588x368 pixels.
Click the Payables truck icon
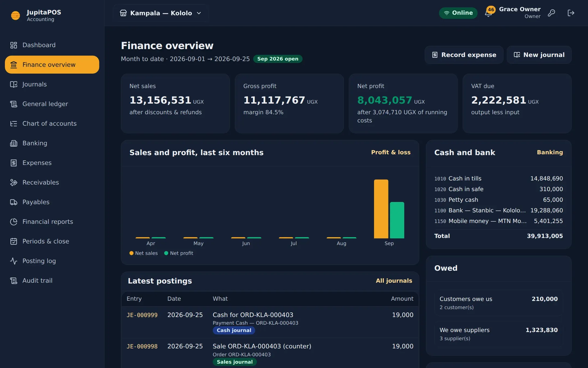click(14, 202)
